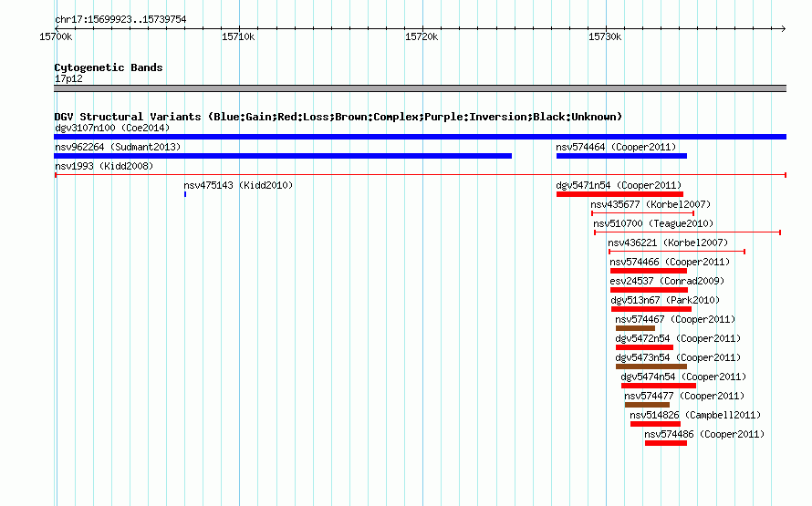
Task: Click the nsv574467 (Cooper2011) brown complex bar
Action: [635, 328]
